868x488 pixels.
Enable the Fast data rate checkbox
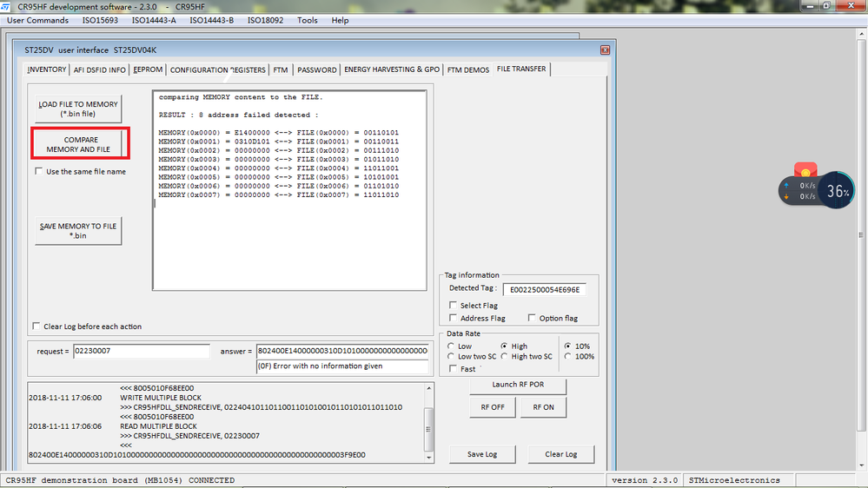point(453,368)
